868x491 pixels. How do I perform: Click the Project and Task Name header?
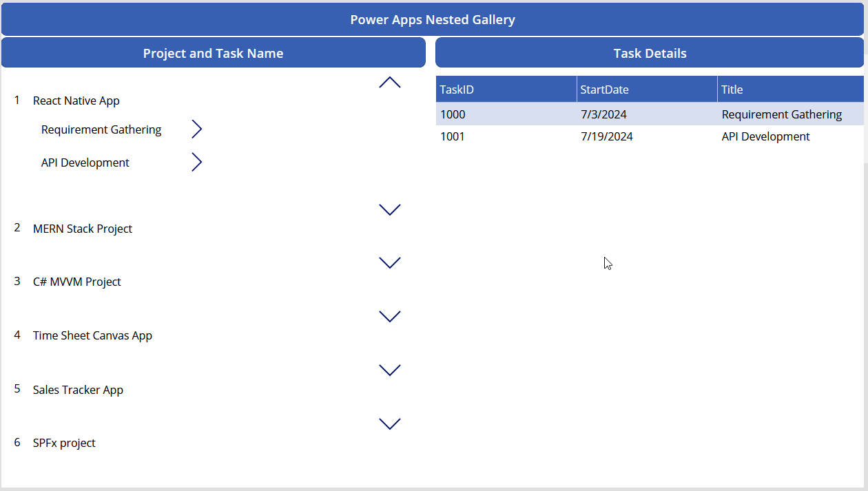[x=214, y=53]
